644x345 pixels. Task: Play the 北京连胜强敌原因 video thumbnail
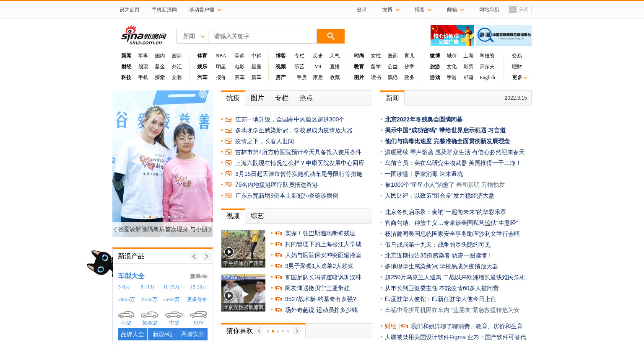(x=243, y=293)
